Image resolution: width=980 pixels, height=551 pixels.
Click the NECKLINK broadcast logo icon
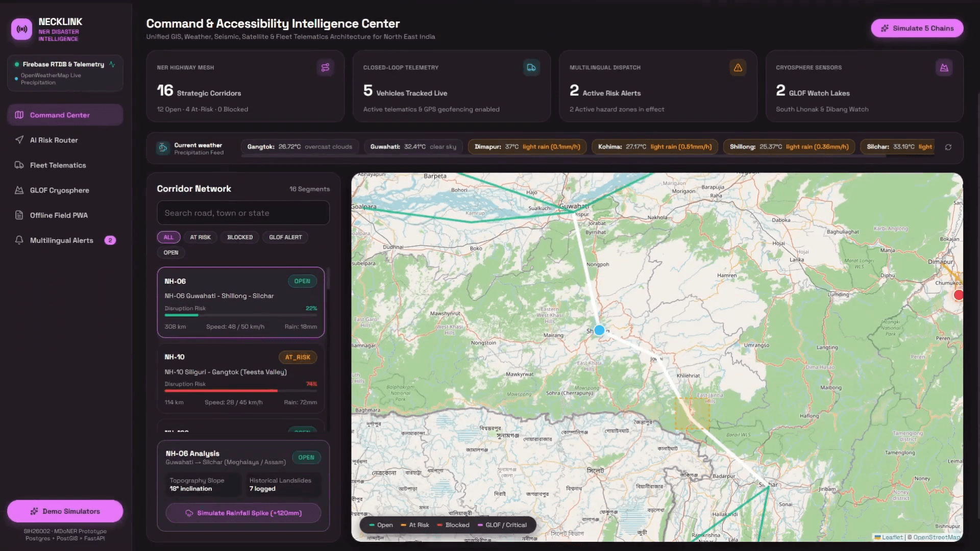[x=21, y=29]
